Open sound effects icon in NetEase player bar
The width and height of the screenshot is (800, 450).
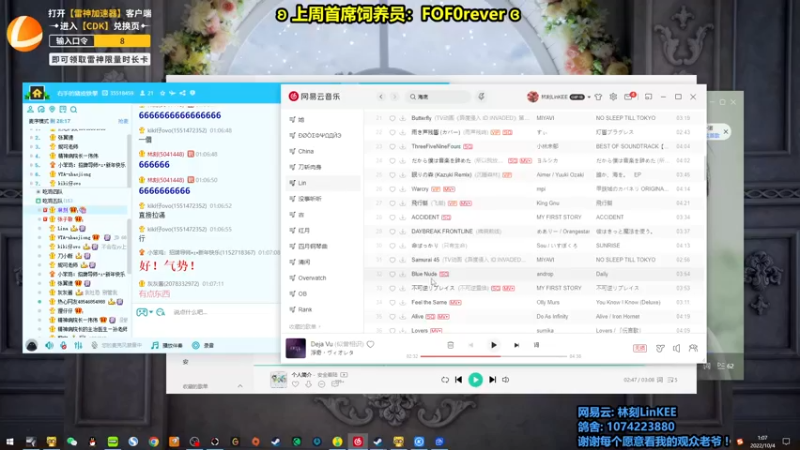660,348
